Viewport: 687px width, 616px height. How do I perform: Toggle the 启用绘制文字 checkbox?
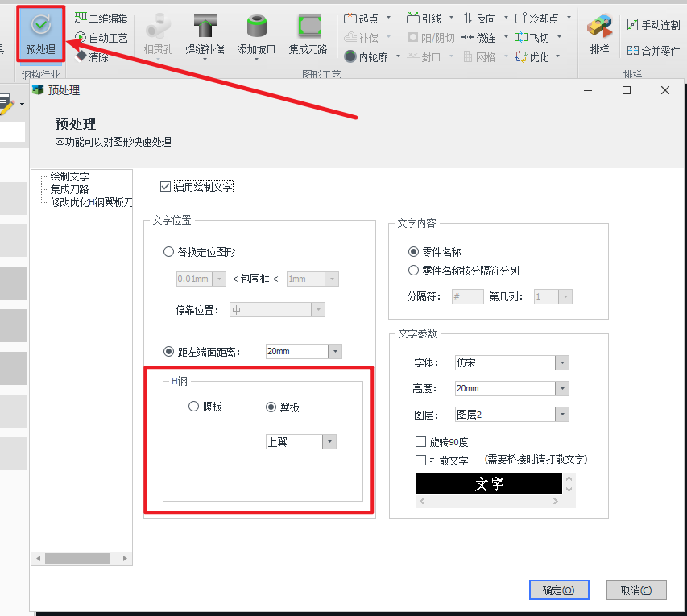click(166, 187)
